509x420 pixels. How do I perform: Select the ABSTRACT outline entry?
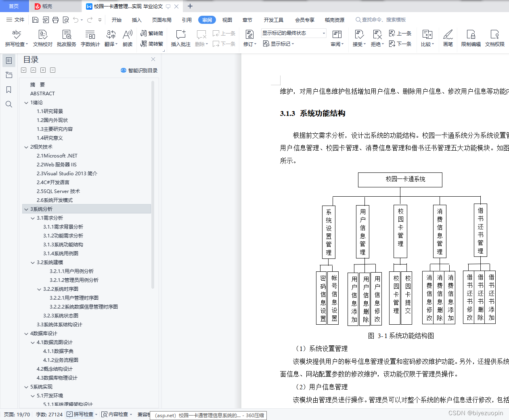tap(42, 94)
